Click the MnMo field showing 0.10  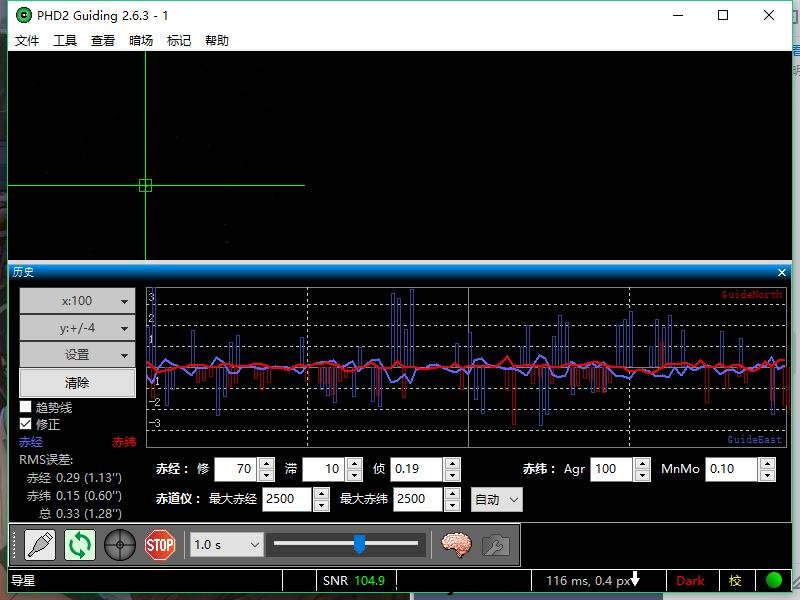732,469
